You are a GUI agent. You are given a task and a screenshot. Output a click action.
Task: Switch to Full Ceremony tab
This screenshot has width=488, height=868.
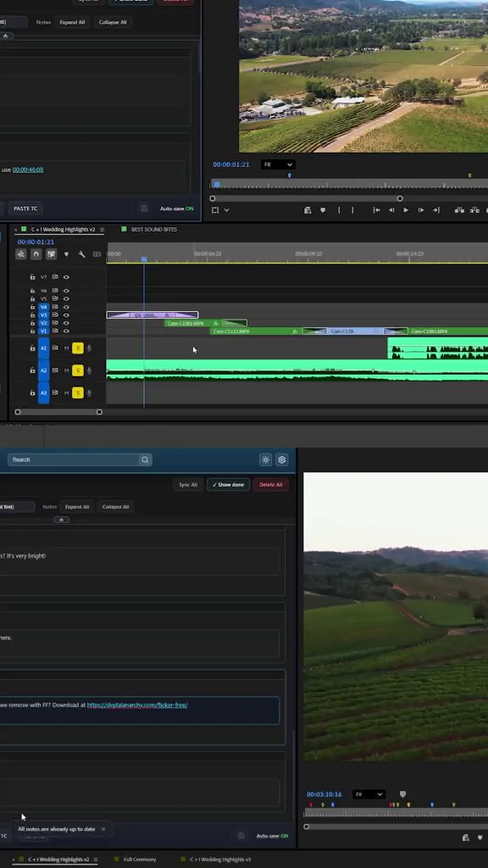140,860
